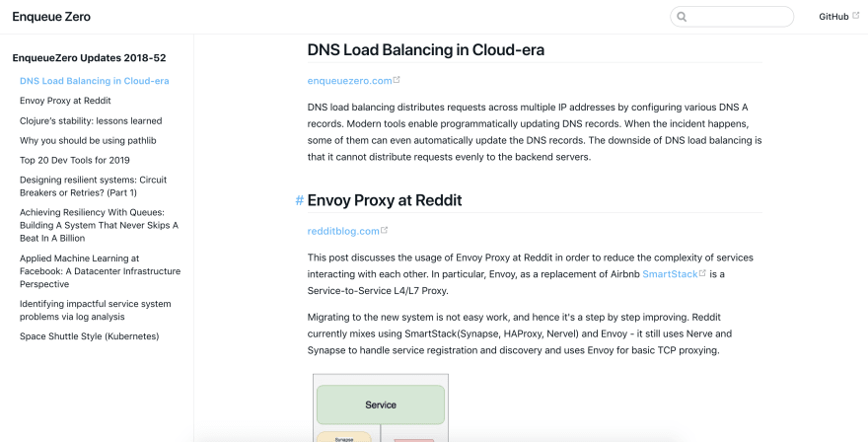The width and height of the screenshot is (868, 442).
Task: Go to Designing resilient systems sidebar entry
Action: [x=93, y=186]
